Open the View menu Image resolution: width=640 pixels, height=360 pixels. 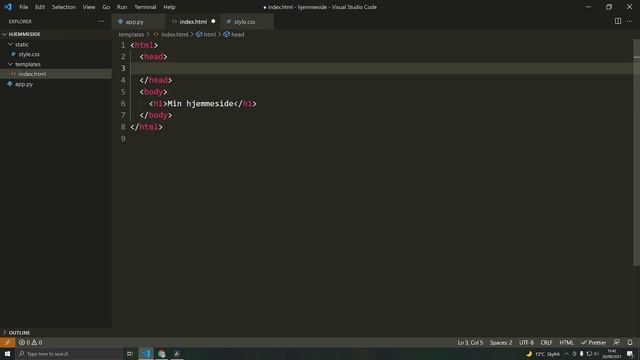pyautogui.click(x=89, y=7)
